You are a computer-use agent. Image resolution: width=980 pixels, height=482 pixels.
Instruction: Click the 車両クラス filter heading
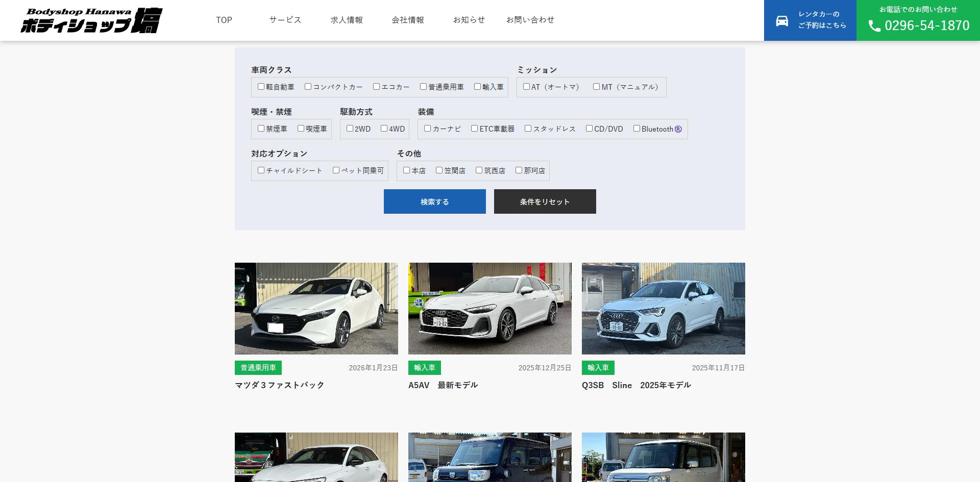tap(272, 70)
